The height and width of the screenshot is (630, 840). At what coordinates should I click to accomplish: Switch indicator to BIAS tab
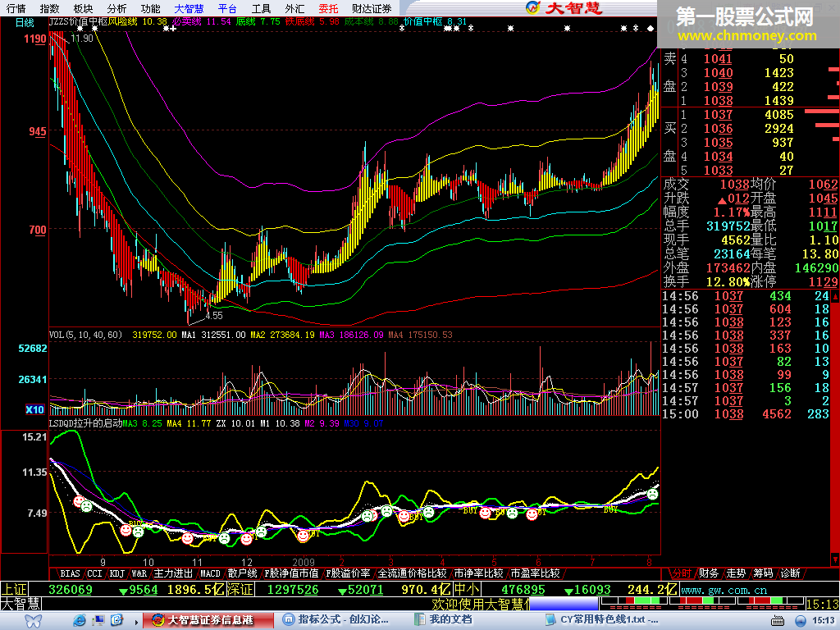pyautogui.click(x=70, y=573)
